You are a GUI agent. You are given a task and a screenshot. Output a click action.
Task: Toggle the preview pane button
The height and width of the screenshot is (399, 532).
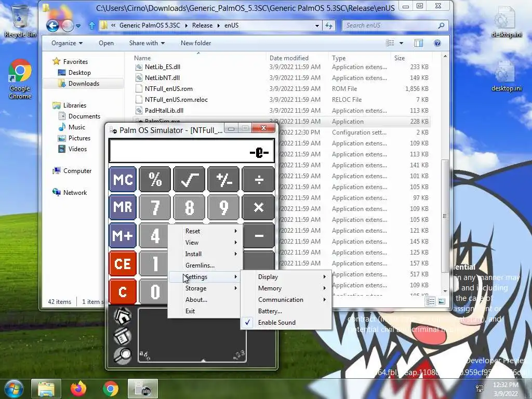419,43
